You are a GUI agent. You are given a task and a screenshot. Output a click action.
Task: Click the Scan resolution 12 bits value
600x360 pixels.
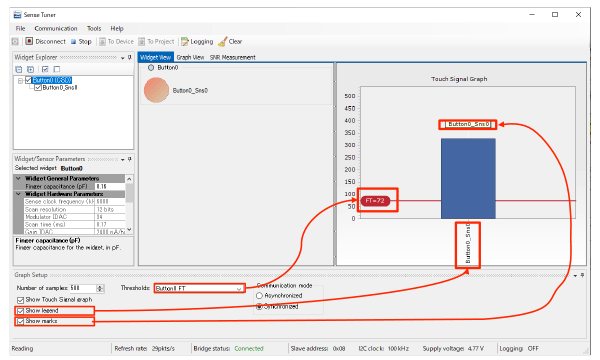coord(109,209)
